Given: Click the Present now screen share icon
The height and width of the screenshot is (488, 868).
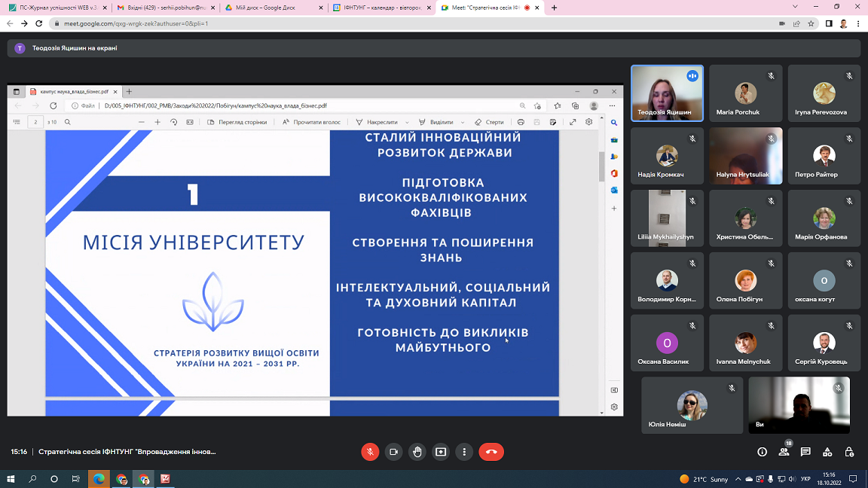Looking at the screenshot, I should coord(441,452).
